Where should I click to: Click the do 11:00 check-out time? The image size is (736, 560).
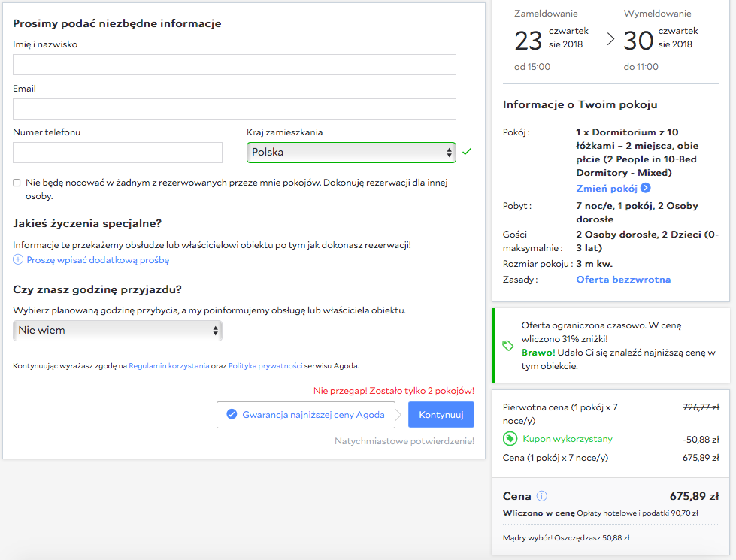click(x=641, y=67)
